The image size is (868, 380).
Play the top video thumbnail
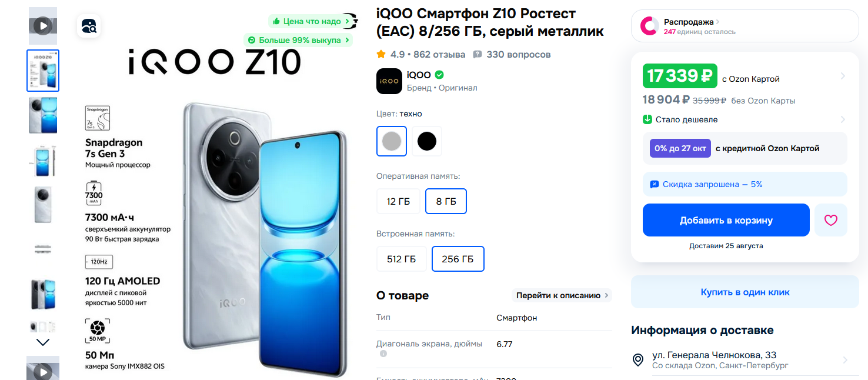43,25
